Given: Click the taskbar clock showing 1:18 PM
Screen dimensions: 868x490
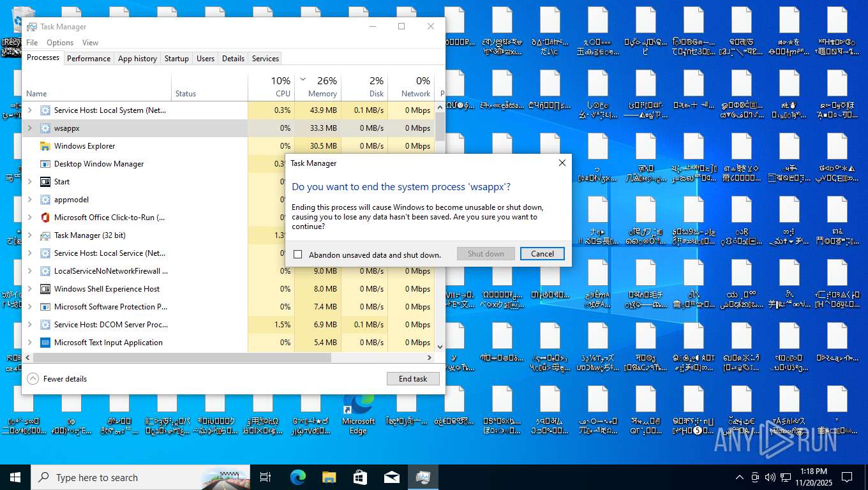Looking at the screenshot, I should [x=812, y=477].
